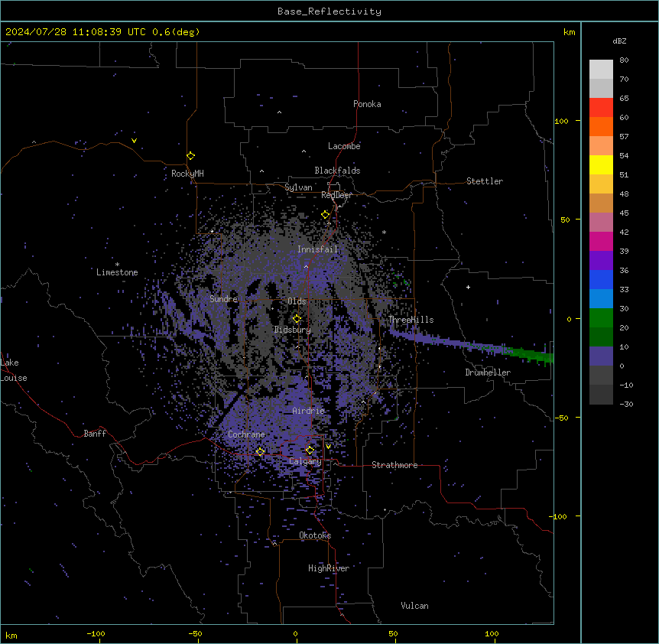Select the gray -10 to 0 dBZ swatch
The height and width of the screenshot is (644, 659).
pyautogui.click(x=601, y=376)
